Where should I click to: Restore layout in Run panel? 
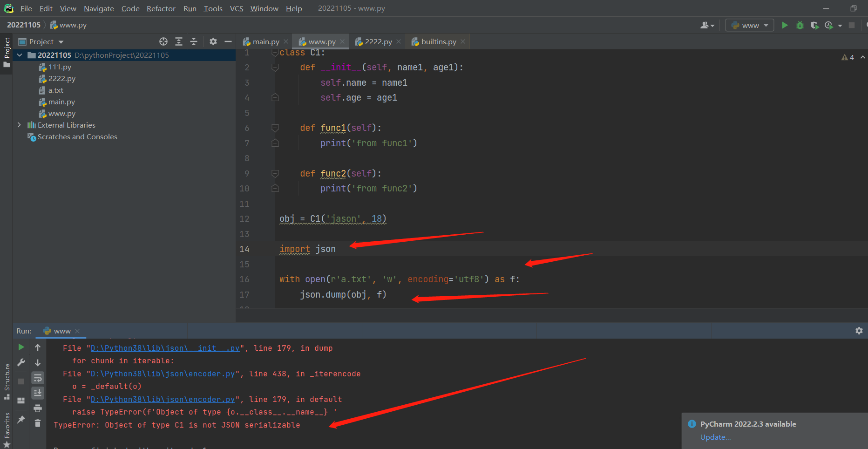point(21,401)
